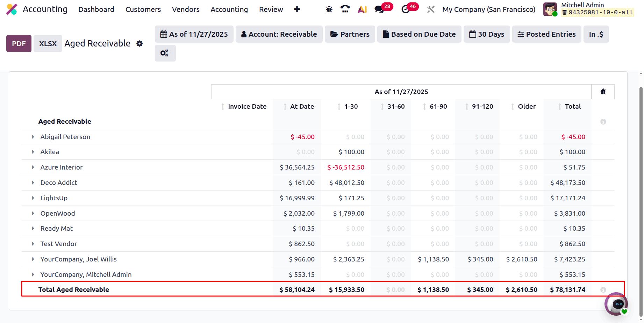Sort by the 91-120 column arrows

pyautogui.click(x=467, y=107)
